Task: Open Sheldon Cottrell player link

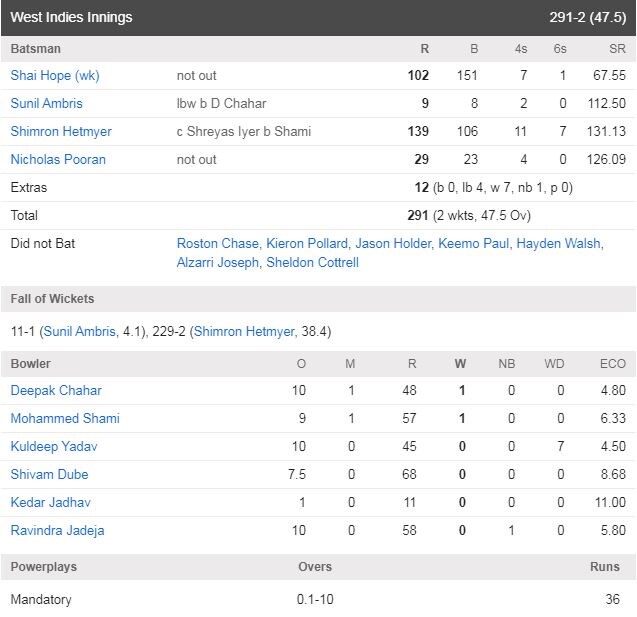Action: (312, 262)
